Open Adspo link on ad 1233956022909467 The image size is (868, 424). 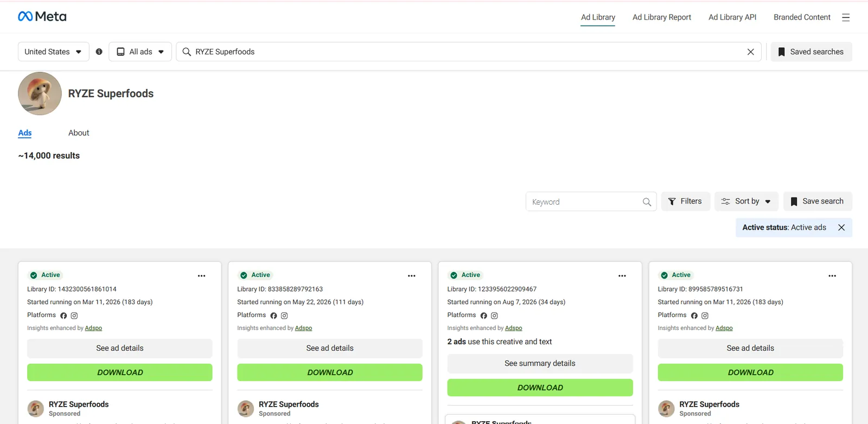(513, 328)
